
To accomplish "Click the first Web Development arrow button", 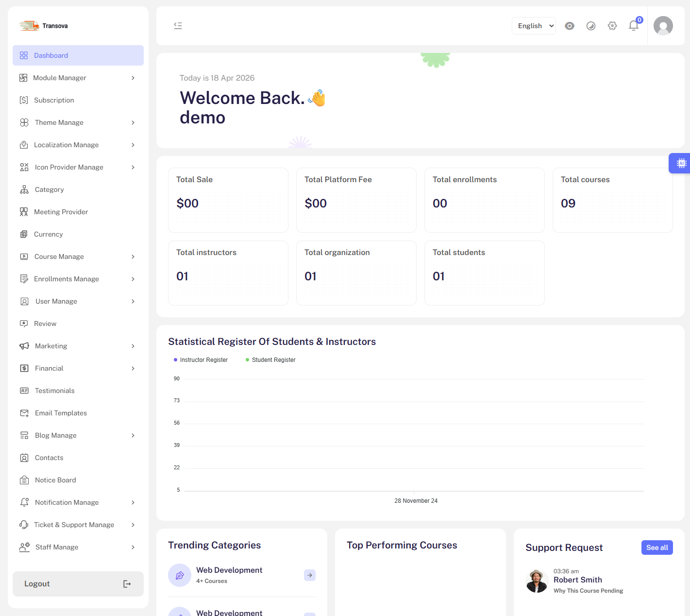I will click(310, 575).
